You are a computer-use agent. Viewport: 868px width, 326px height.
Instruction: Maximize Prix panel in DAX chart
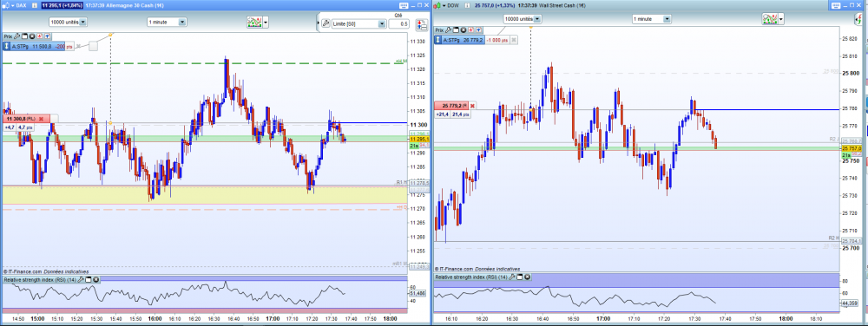pos(24,36)
